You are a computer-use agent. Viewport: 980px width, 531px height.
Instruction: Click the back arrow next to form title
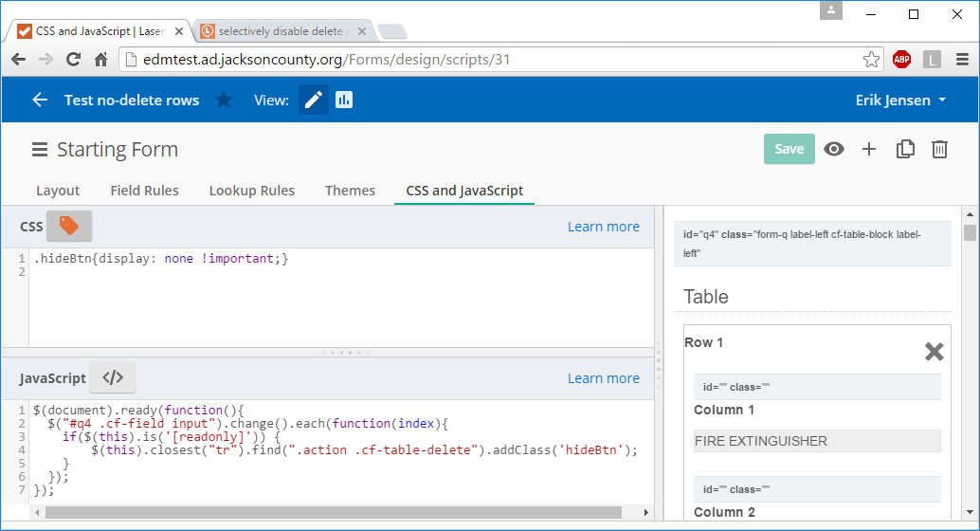[40, 100]
